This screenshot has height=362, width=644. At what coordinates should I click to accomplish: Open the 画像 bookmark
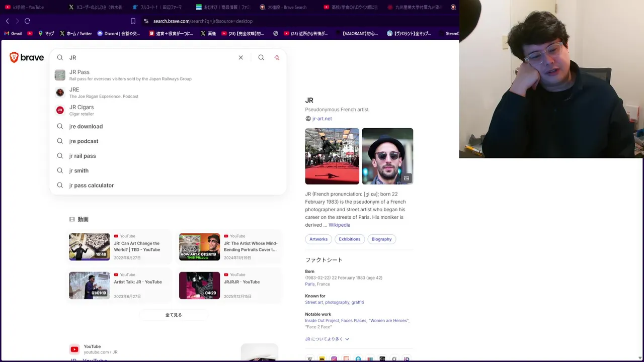(208, 34)
